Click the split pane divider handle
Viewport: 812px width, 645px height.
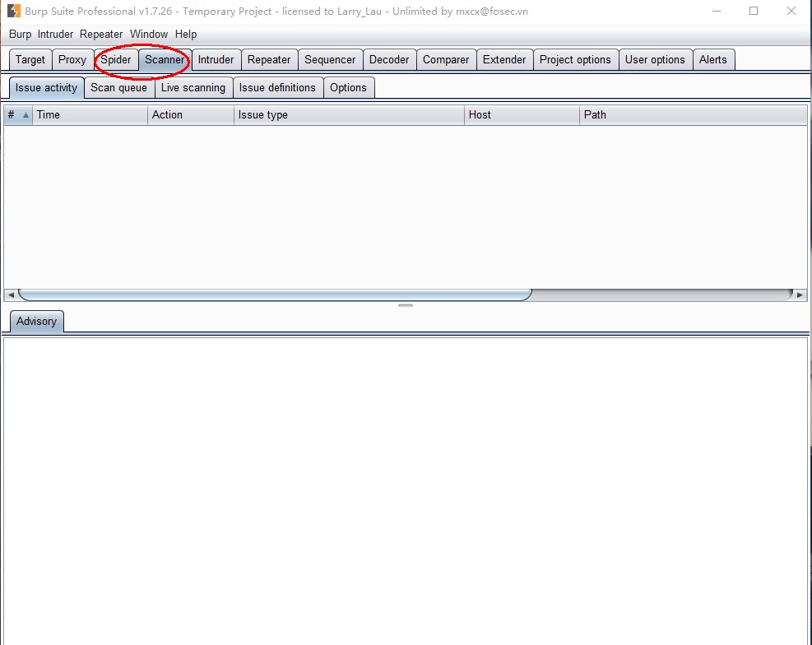406,305
